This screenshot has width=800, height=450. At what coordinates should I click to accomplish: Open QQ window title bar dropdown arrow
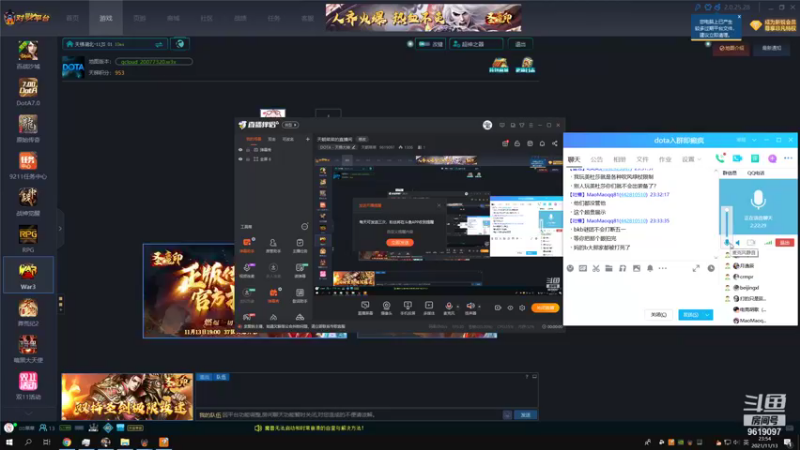click(x=754, y=140)
